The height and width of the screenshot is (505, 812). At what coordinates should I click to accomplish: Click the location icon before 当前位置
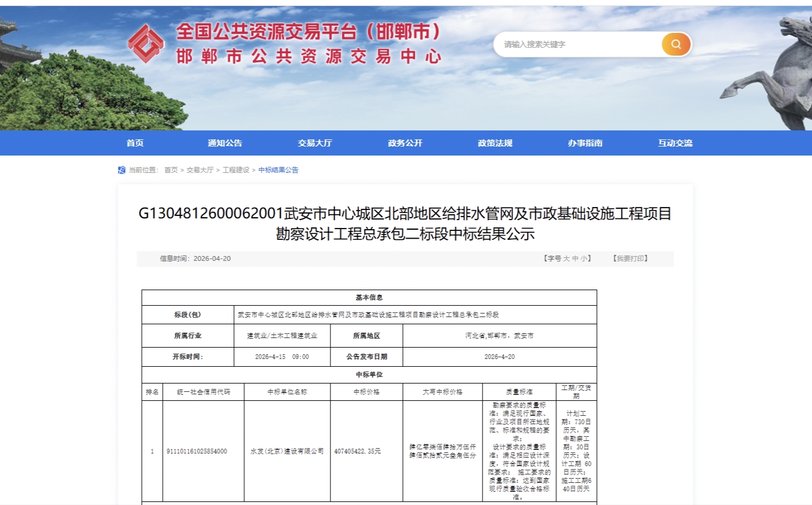tap(122, 170)
